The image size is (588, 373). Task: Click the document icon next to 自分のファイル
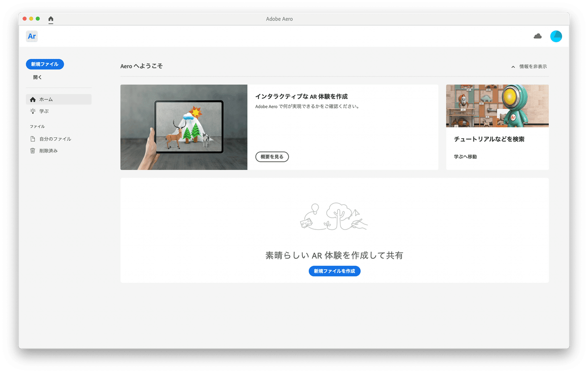pos(33,139)
